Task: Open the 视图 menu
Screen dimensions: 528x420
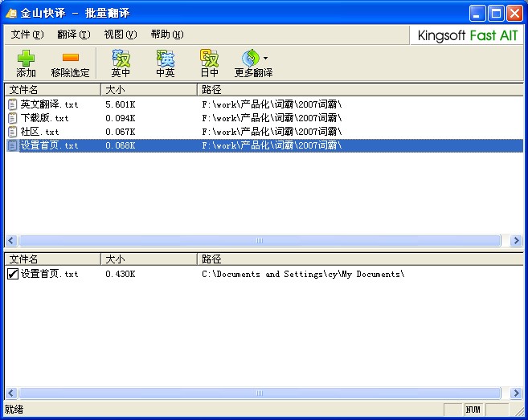Action: click(120, 35)
